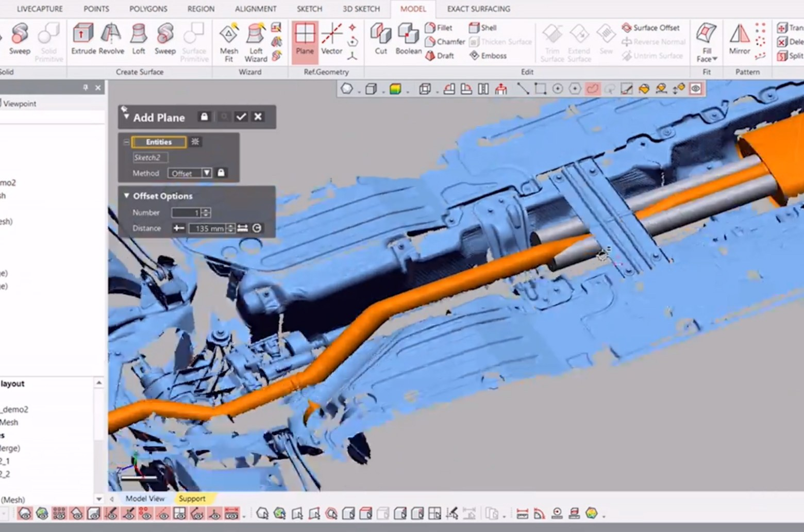
Task: Click the Distance value field
Action: click(207, 228)
